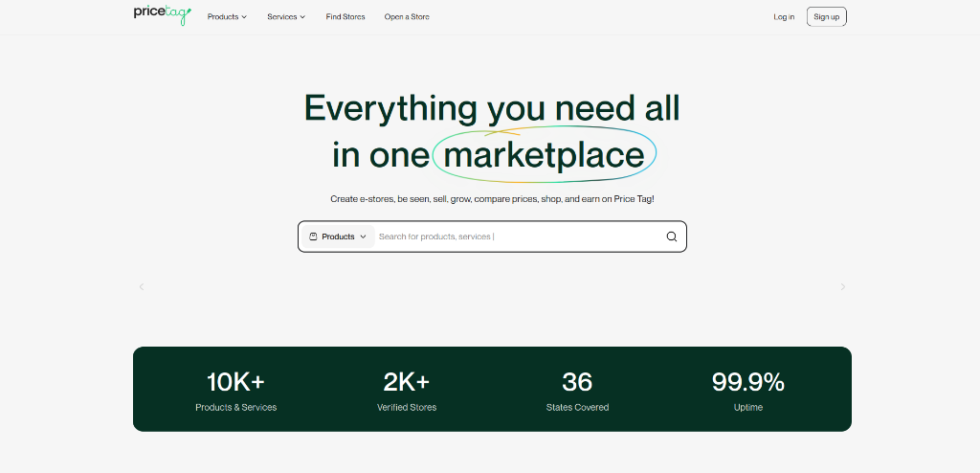This screenshot has height=473, width=980.
Task: Click the 99.9% Uptime stat
Action: (748, 391)
